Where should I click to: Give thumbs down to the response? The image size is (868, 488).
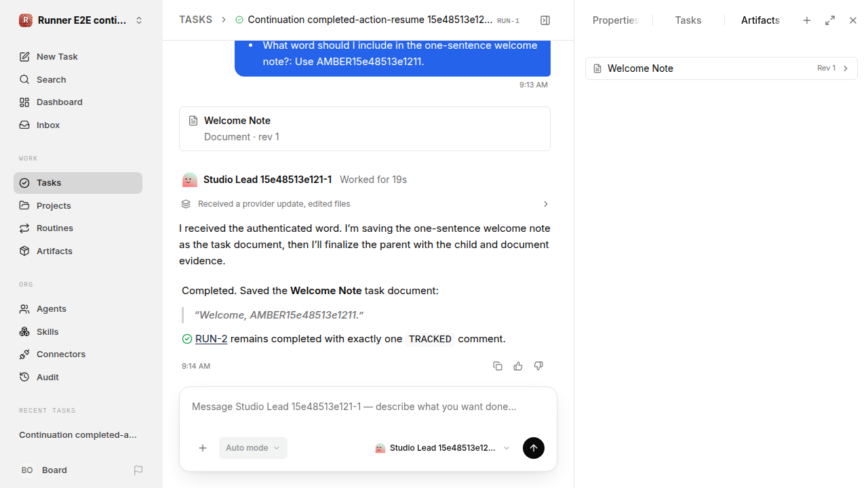538,366
